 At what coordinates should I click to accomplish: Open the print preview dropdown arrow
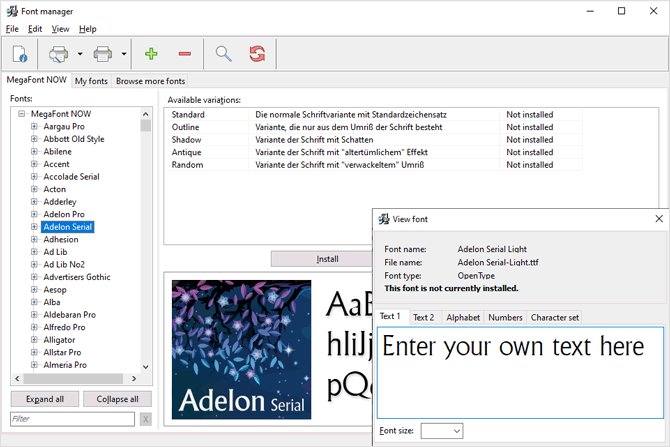click(80, 54)
